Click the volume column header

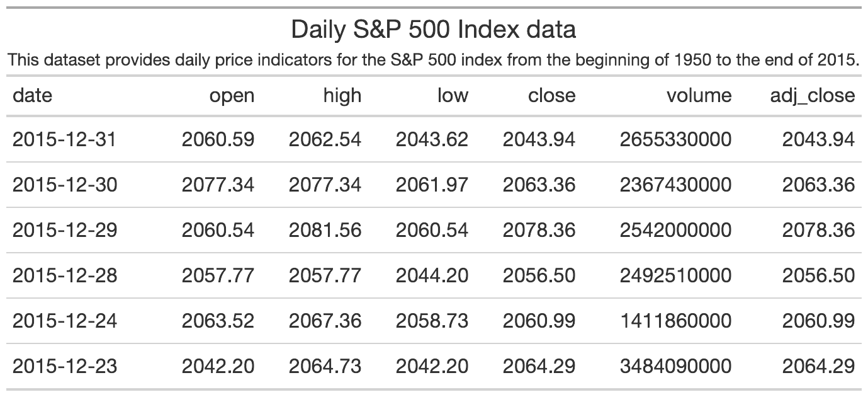(699, 95)
